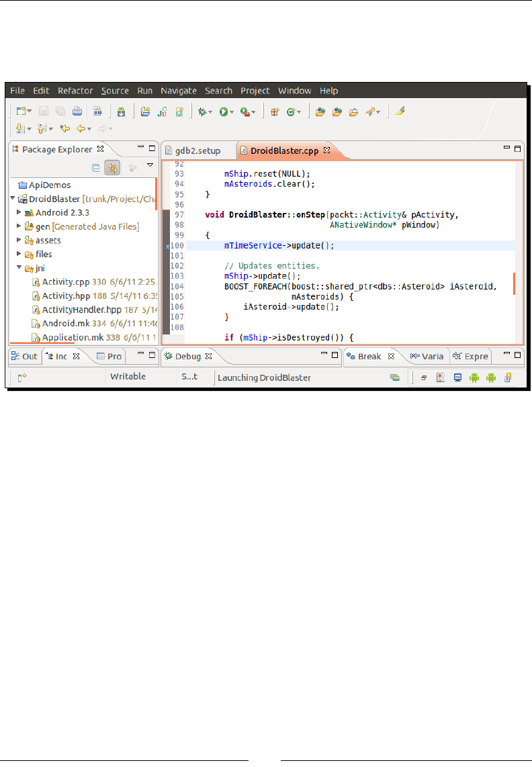Open the Run configurations dropdown arrow
The image size is (532, 767).
coord(232,113)
